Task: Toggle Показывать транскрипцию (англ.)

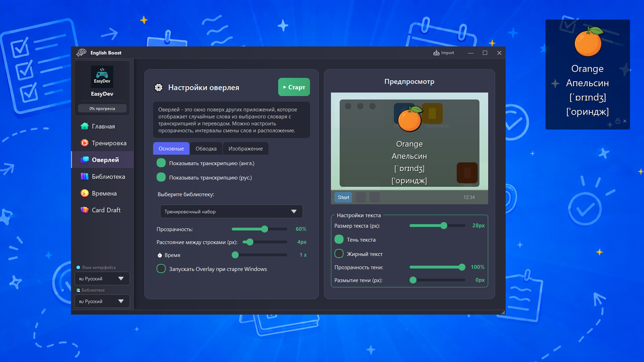Action: 161,163
